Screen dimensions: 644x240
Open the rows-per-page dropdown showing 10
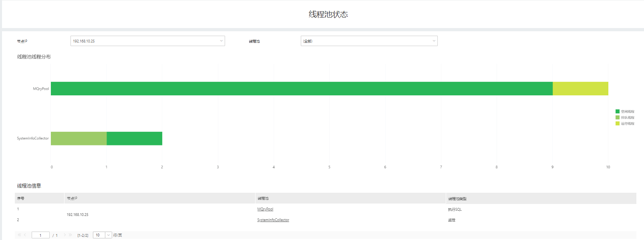click(102, 235)
